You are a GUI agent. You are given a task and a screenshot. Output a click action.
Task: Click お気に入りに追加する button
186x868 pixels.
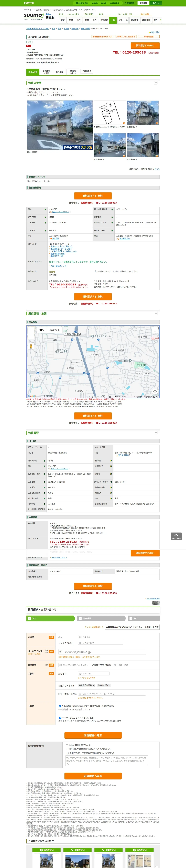click(x=126, y=36)
